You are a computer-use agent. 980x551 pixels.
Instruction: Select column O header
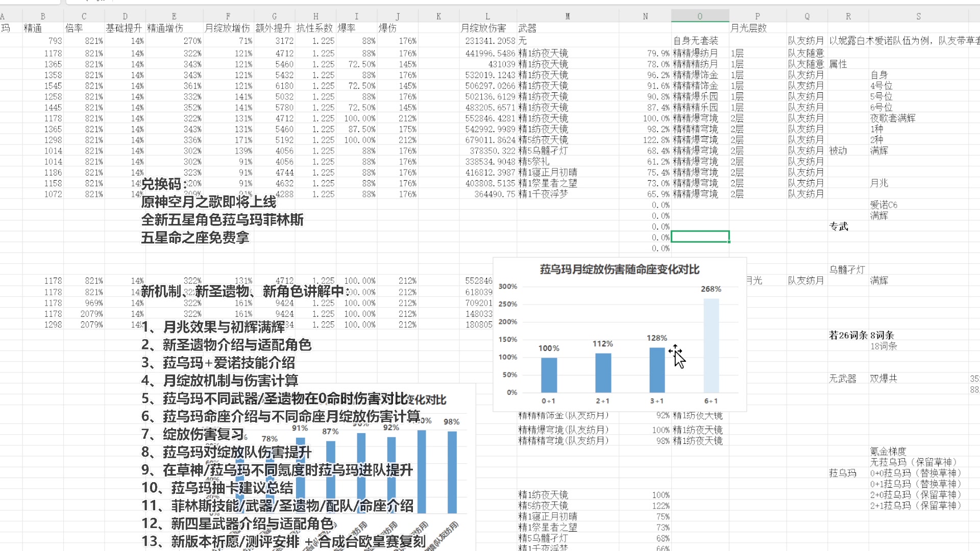point(700,16)
